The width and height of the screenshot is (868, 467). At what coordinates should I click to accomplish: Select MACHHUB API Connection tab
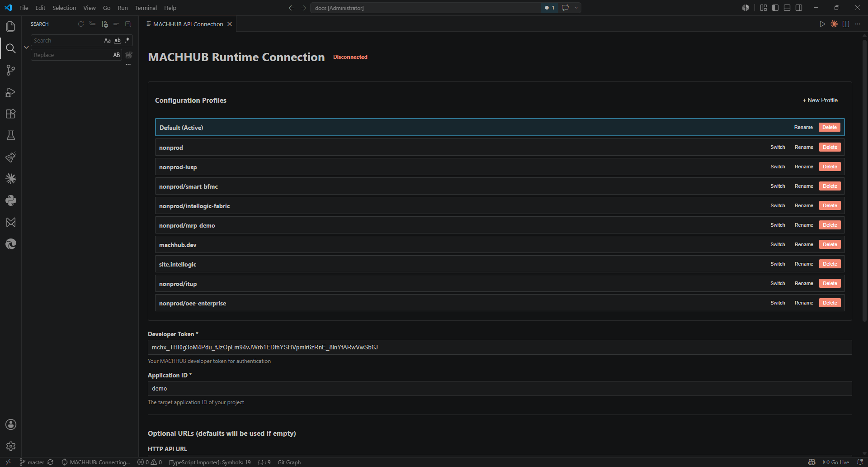188,24
